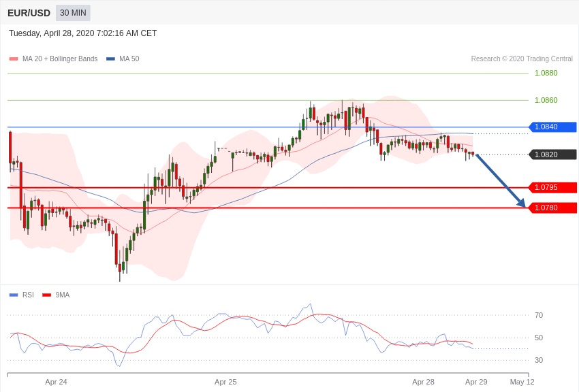This screenshot has height=392, width=579.
Task: Click the RSI 50 axis value
Action: click(x=539, y=338)
